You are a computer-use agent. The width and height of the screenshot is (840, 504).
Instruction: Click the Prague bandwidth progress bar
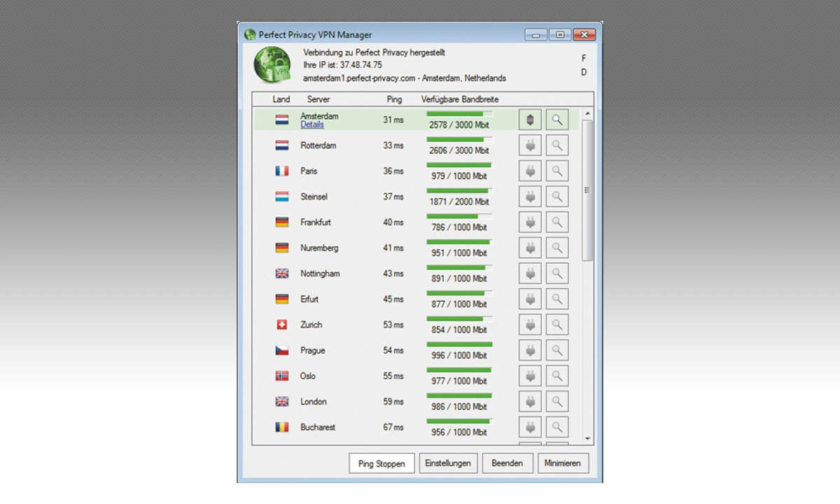click(459, 344)
